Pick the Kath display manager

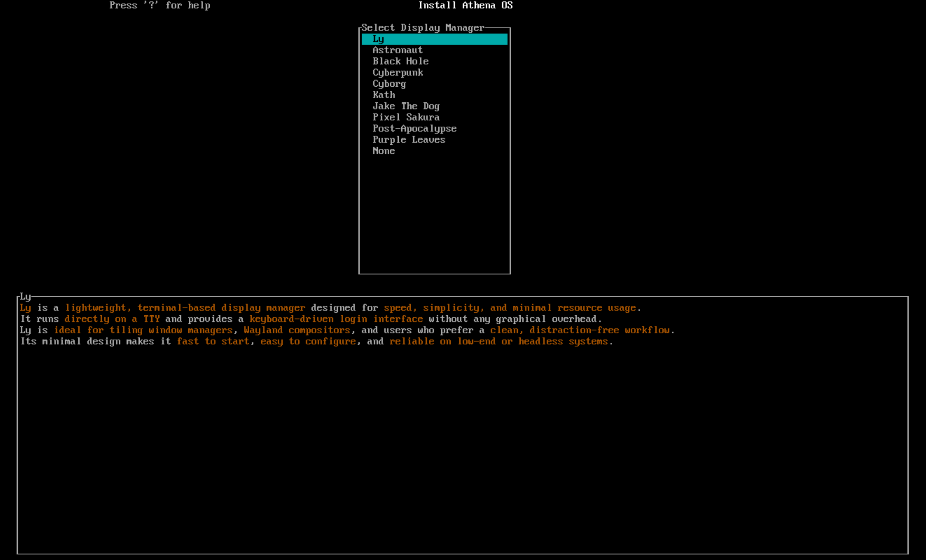[384, 95]
